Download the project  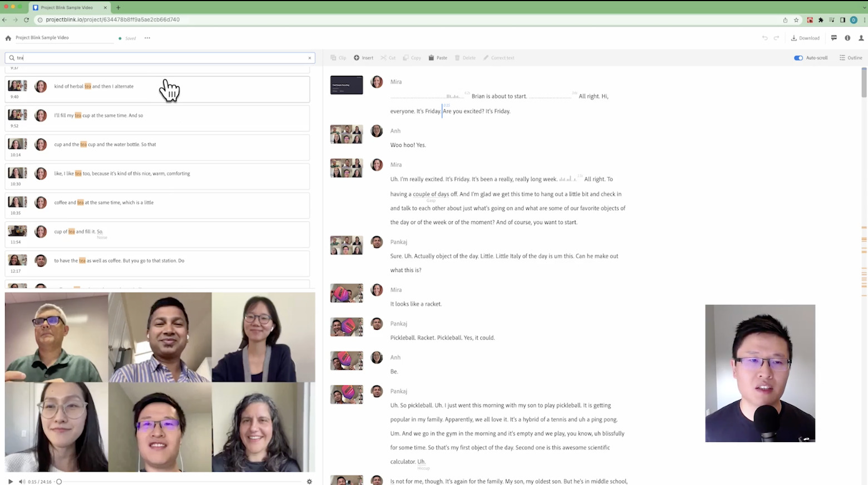coord(805,38)
